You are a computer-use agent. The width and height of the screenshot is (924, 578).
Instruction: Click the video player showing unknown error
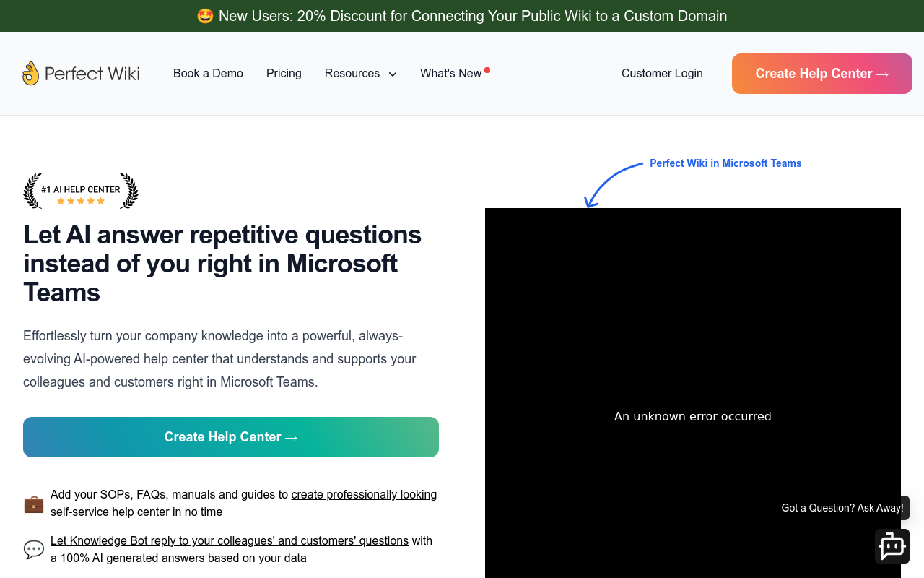coord(693,393)
